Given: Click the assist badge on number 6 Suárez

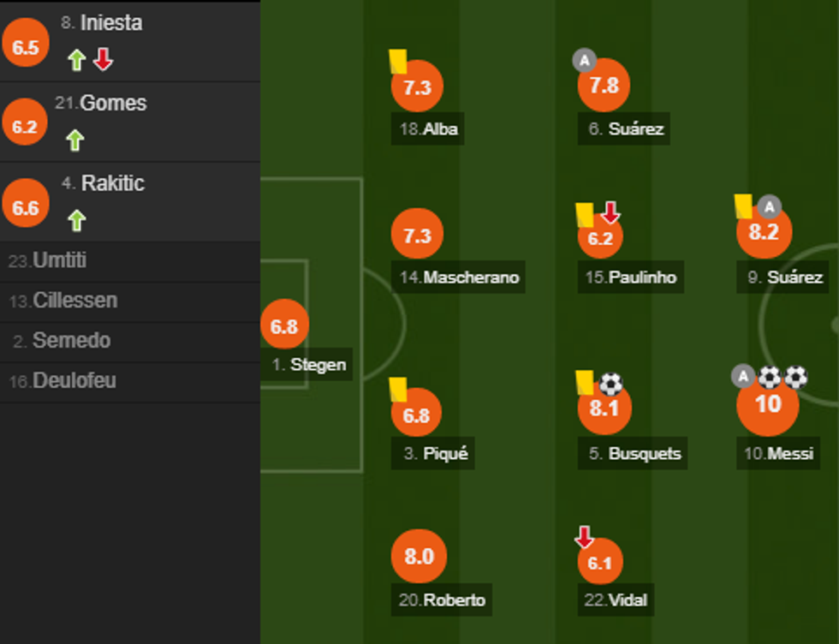Looking at the screenshot, I should coord(584,61).
